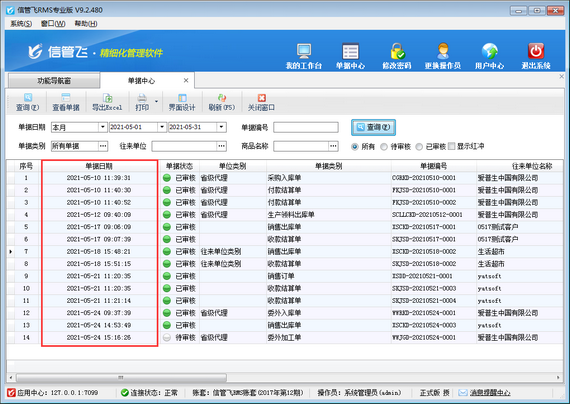
Task: Click the 修改密码 lock icon
Action: coord(397,51)
